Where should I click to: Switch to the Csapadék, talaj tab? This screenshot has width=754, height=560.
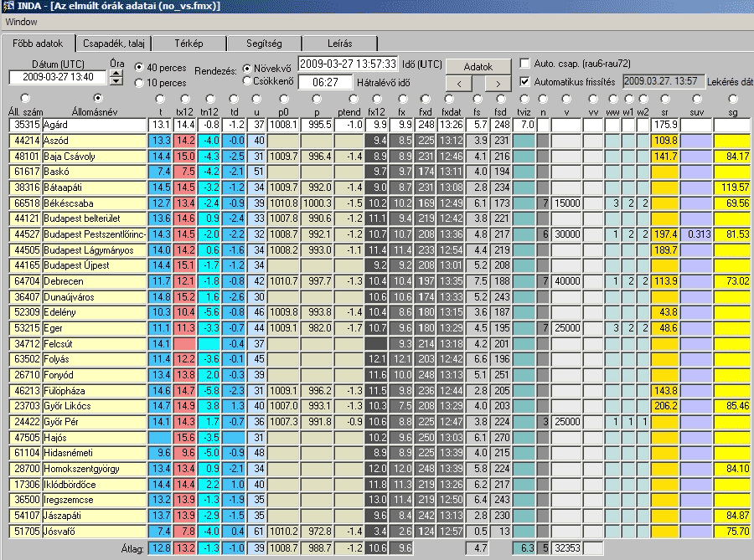pos(112,43)
